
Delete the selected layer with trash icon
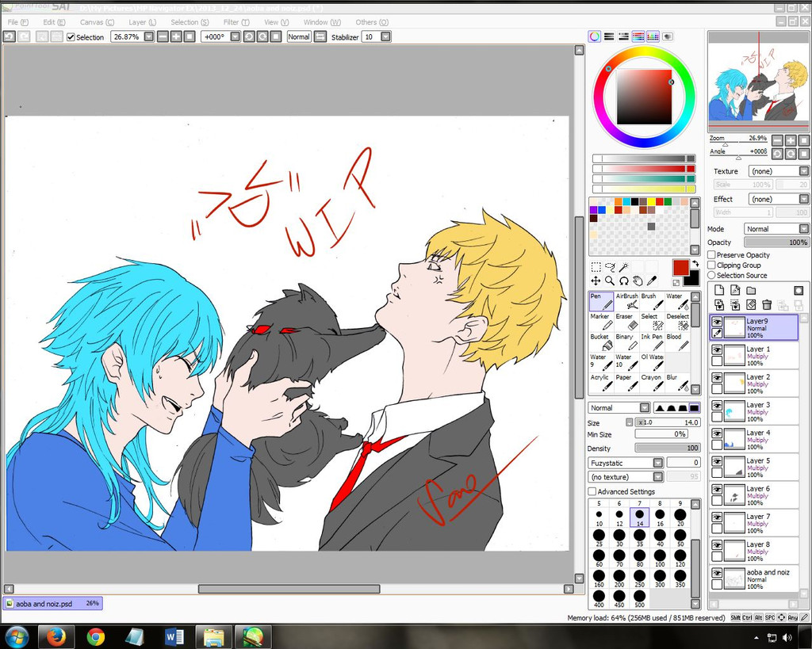(767, 305)
